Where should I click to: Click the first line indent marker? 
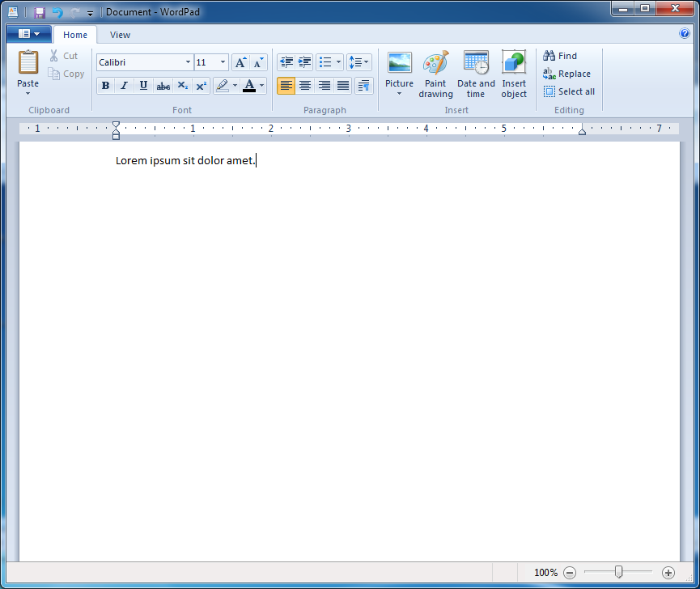[x=116, y=125]
